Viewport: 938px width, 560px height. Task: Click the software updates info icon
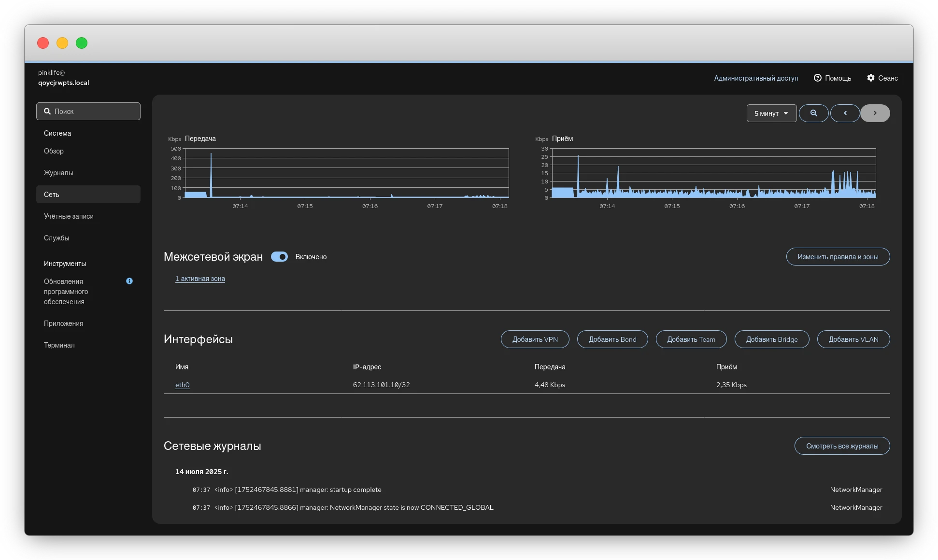coord(129,281)
